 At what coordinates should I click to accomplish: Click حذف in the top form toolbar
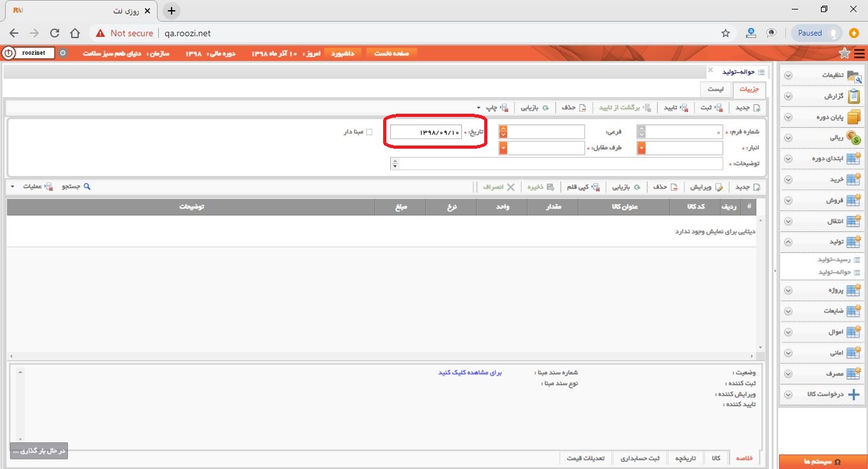(x=573, y=107)
